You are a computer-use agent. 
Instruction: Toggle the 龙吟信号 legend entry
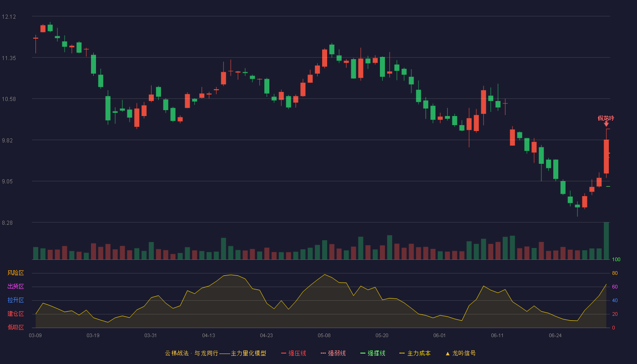click(x=460, y=353)
